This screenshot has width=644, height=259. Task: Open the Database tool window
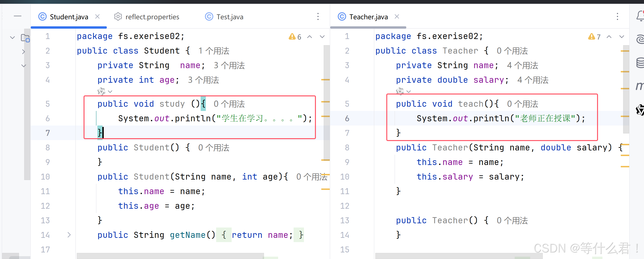[x=640, y=63]
